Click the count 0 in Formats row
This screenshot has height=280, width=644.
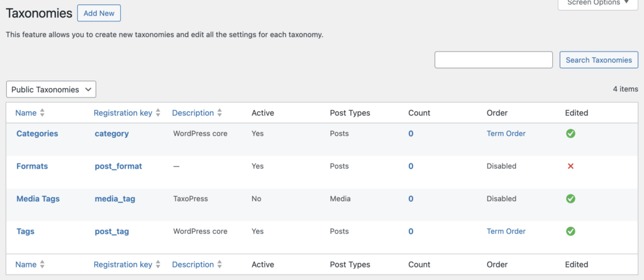pos(411,166)
